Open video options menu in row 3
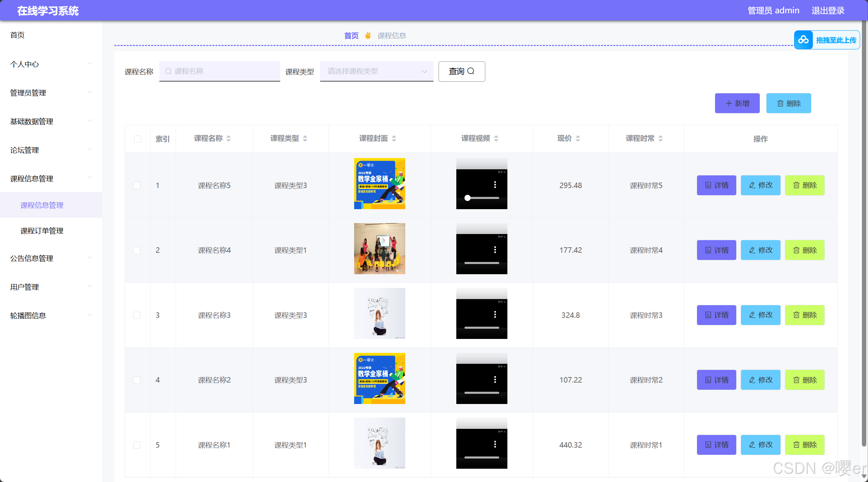Image resolution: width=868 pixels, height=482 pixels. pyautogui.click(x=495, y=314)
